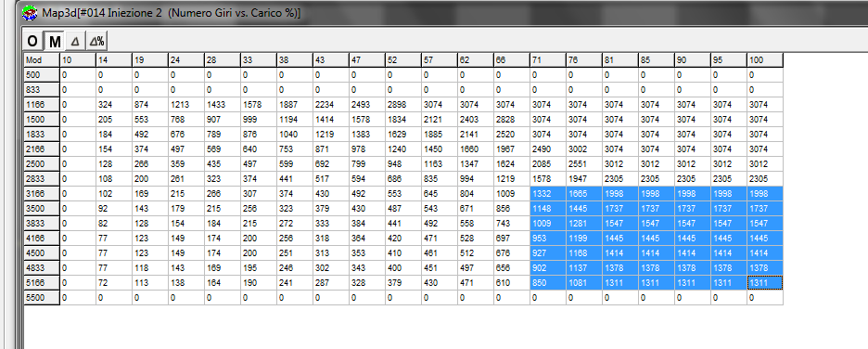Image resolution: width=868 pixels, height=349 pixels.
Task: Select the cell with value 324
Action: (113, 105)
